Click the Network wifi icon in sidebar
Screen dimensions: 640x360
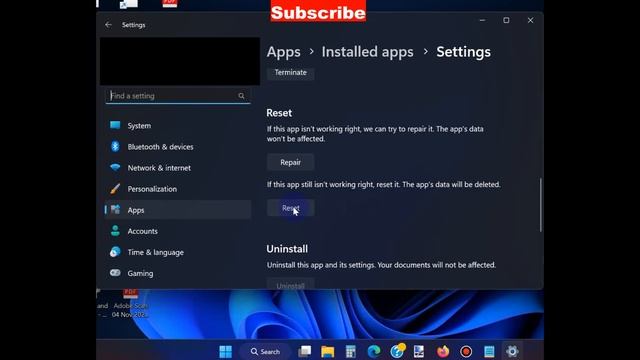click(115, 167)
